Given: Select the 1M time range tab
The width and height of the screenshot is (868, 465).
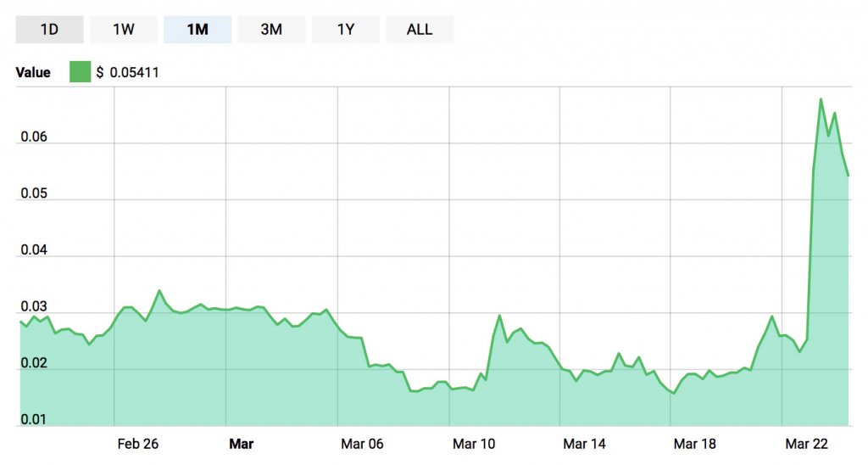Looking at the screenshot, I should (x=198, y=30).
